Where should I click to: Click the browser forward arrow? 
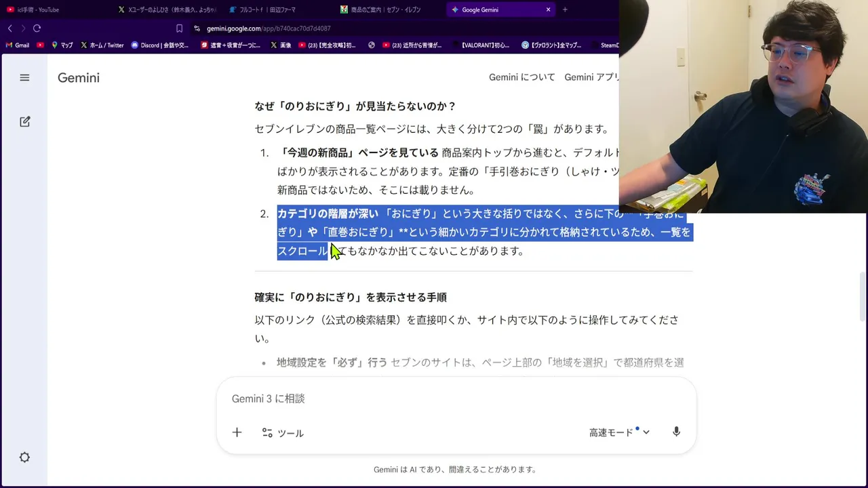click(x=23, y=28)
